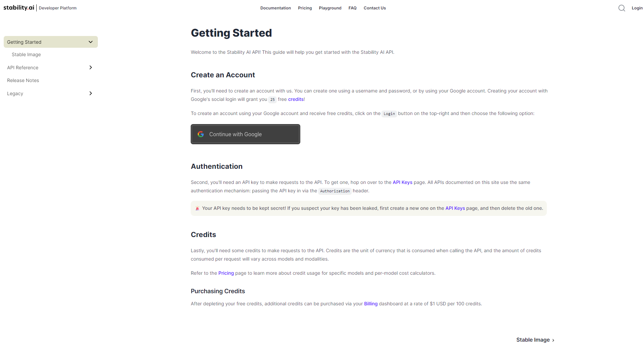Collapse the Getting Started sidebar section

click(x=90, y=42)
